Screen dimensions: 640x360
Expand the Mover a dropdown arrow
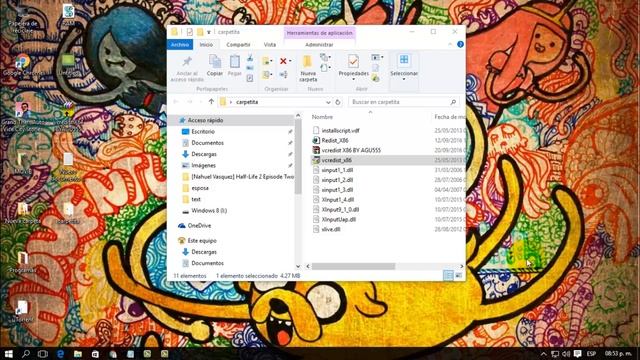(x=271, y=62)
